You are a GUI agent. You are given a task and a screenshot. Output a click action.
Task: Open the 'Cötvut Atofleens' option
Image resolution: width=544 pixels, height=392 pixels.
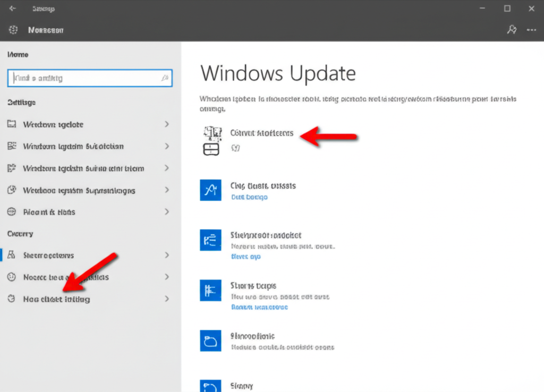point(261,133)
